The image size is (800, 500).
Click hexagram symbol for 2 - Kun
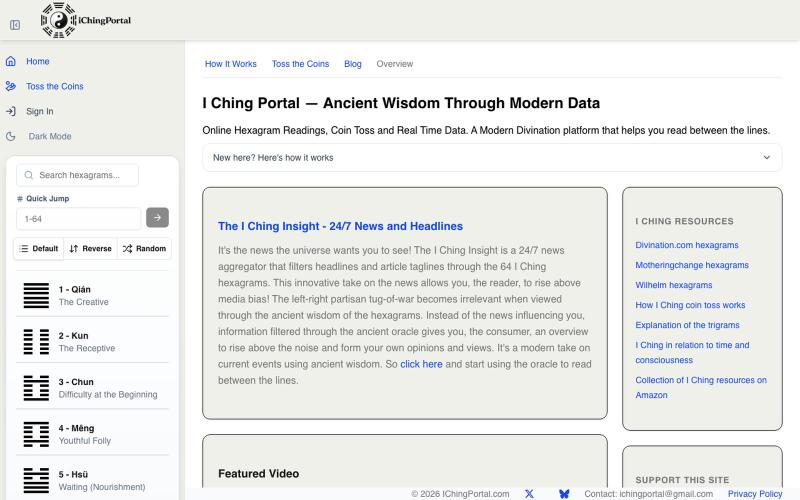[x=36, y=342]
